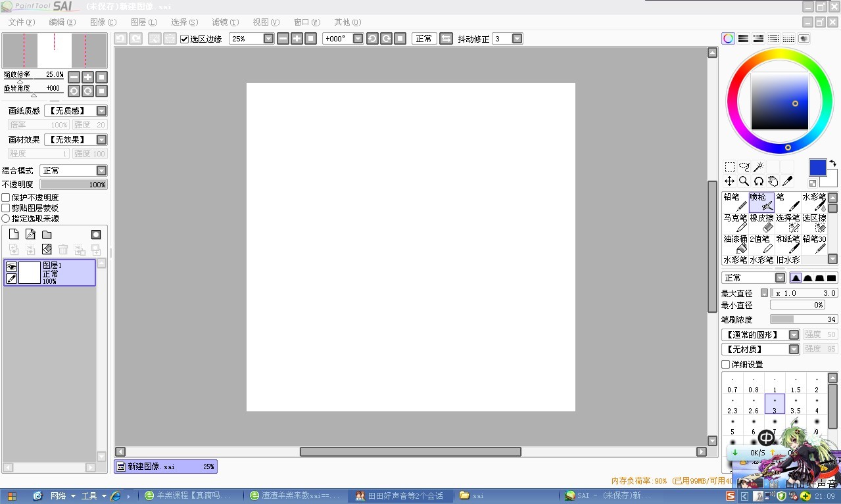Clear the layer with eraser icon
This screenshot has width=841, height=504.
47,250
